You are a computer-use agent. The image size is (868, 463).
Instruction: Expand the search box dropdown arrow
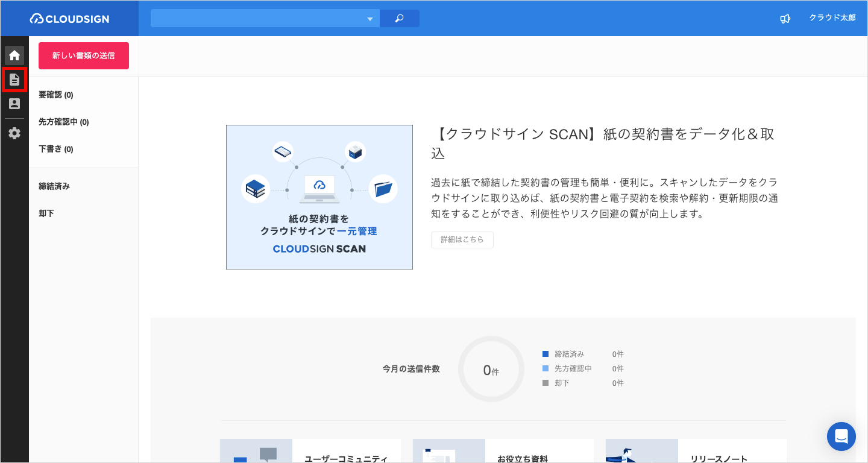click(370, 19)
